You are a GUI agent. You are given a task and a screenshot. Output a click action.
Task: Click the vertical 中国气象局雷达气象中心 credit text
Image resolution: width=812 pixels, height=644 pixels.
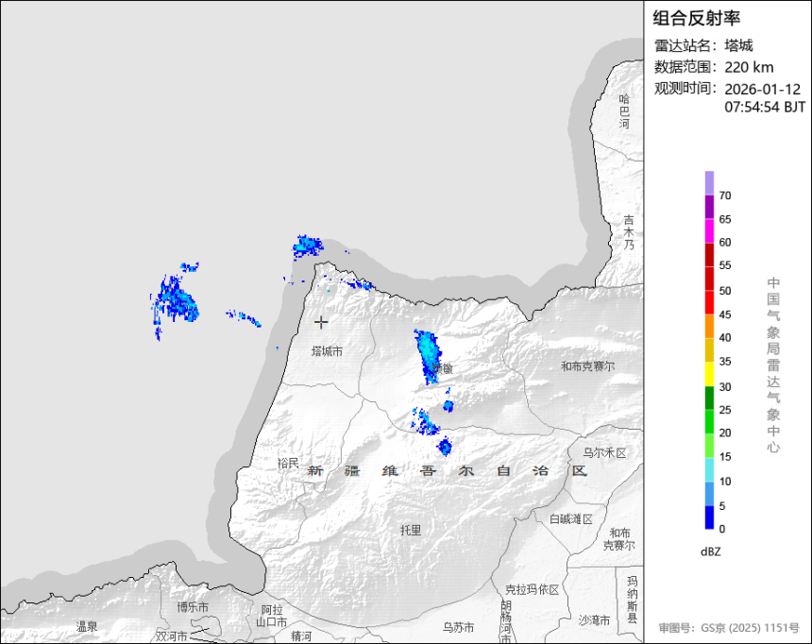(x=773, y=364)
